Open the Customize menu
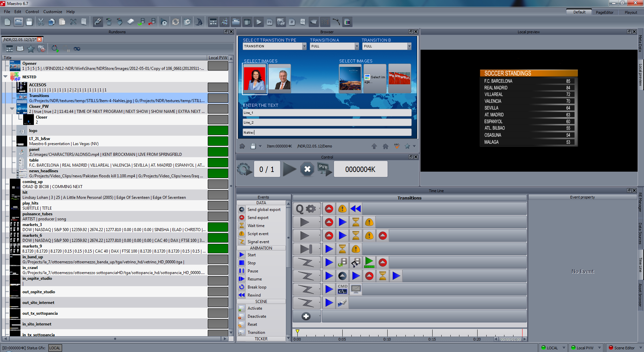This screenshot has width=644, height=352. point(53,12)
